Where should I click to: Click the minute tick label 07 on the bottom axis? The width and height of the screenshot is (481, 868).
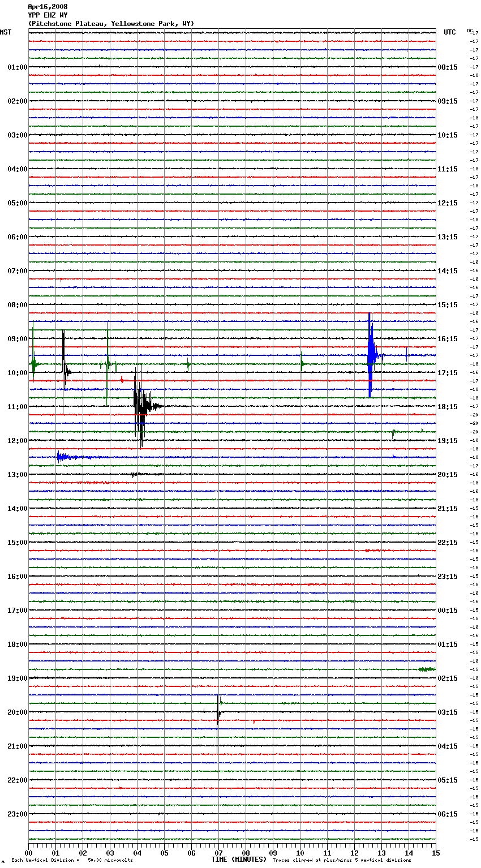pos(218,853)
